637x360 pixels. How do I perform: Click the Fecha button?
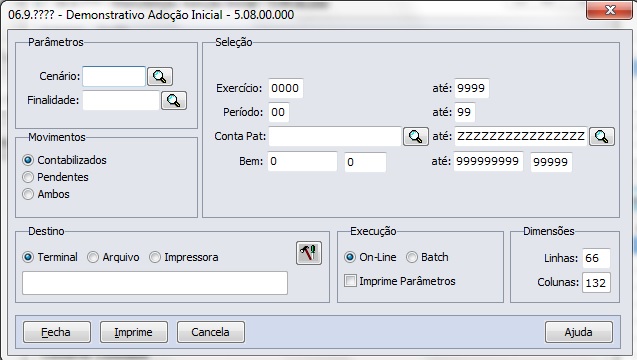(57, 332)
